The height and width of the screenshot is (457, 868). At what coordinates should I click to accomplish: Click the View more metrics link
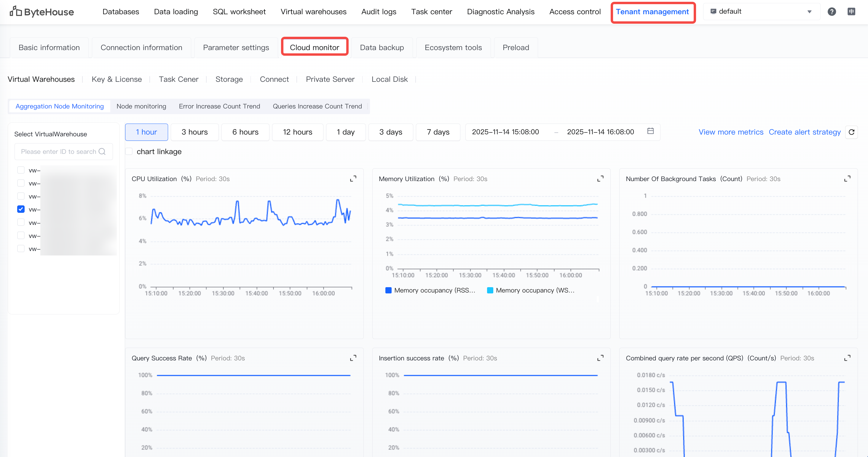730,132
